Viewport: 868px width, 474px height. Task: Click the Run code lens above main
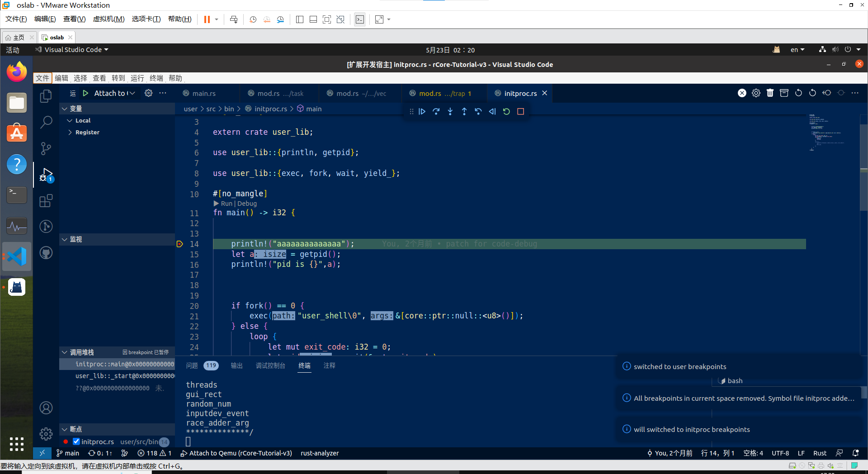coord(226,204)
